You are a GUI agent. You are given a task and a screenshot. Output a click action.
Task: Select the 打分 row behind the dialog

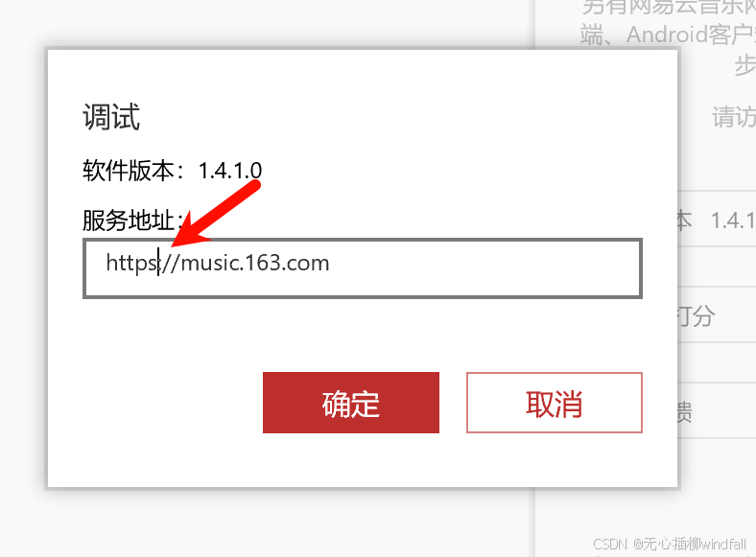[x=717, y=315]
